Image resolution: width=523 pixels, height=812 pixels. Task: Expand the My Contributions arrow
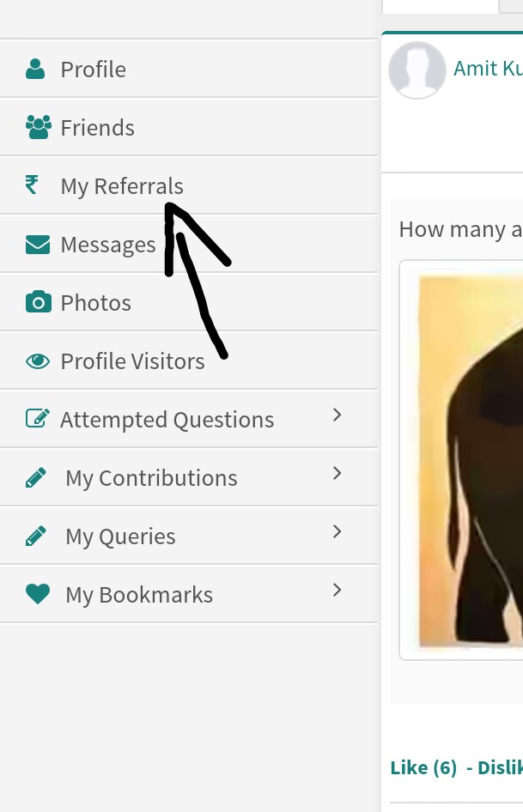pyautogui.click(x=338, y=474)
